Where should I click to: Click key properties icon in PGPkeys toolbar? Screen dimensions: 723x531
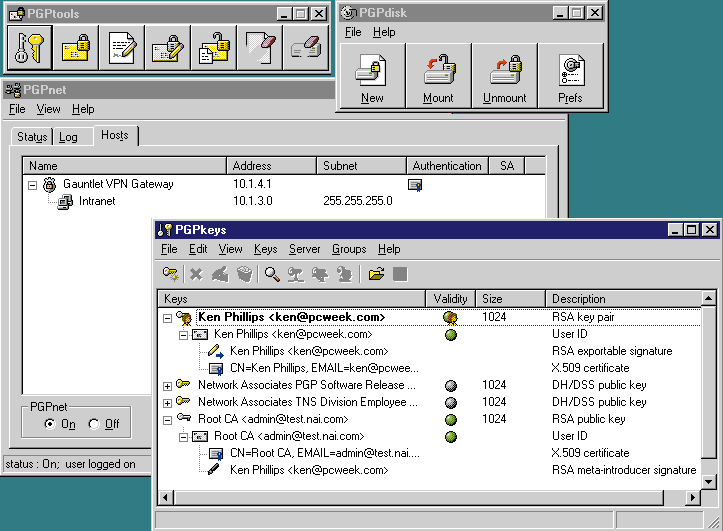pos(344,274)
